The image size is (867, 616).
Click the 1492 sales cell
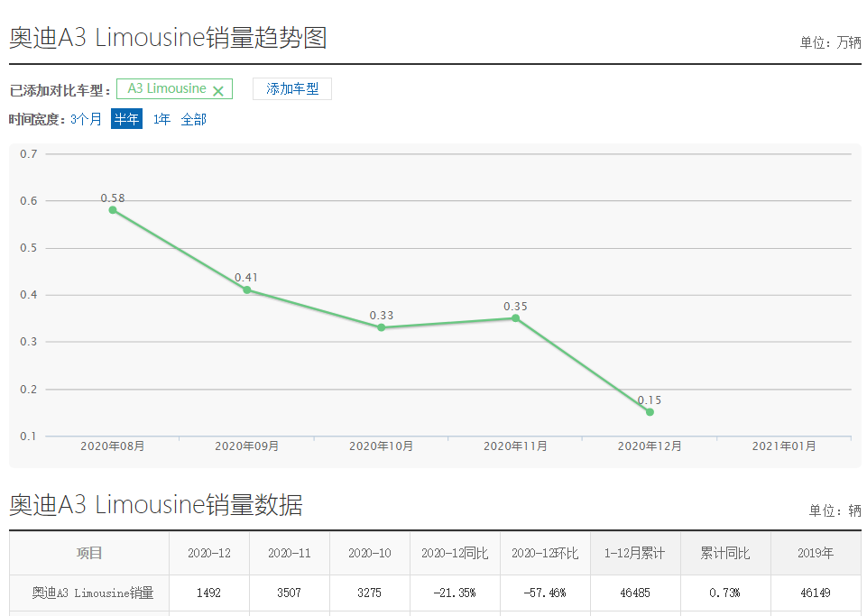[x=209, y=593]
